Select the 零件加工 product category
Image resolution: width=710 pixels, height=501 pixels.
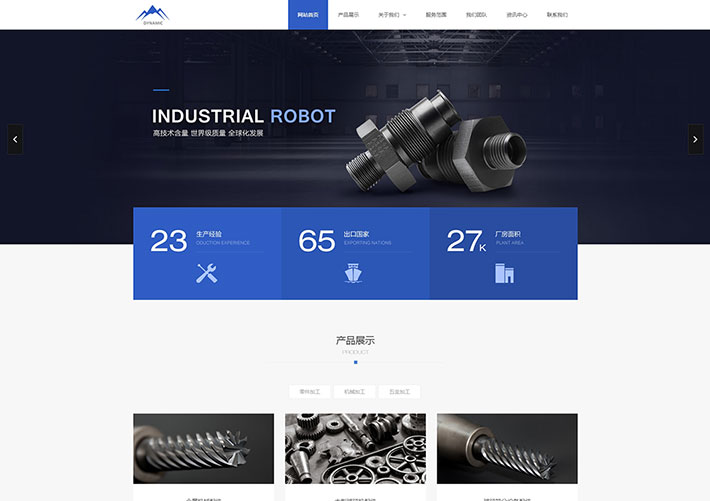[x=310, y=392]
